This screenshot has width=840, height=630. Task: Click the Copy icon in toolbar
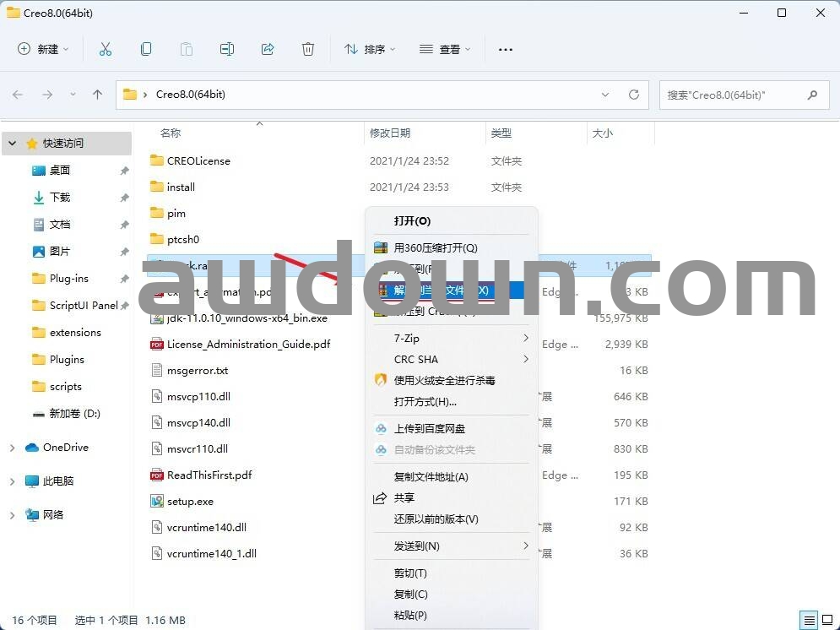coord(146,50)
